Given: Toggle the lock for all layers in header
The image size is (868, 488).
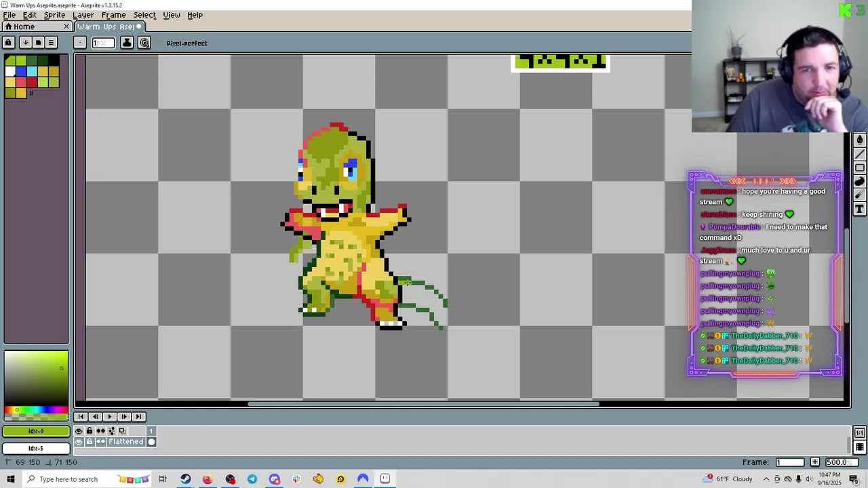Looking at the screenshot, I should (90, 431).
